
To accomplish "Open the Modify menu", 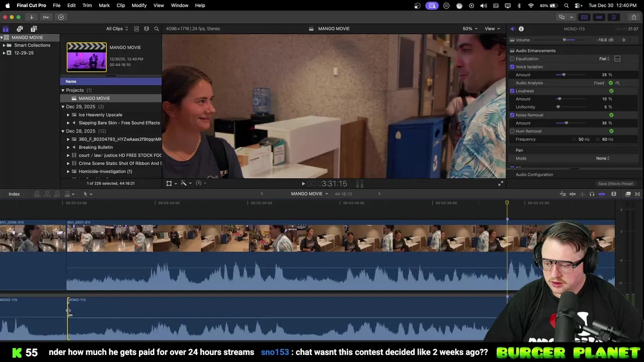I will point(139,6).
